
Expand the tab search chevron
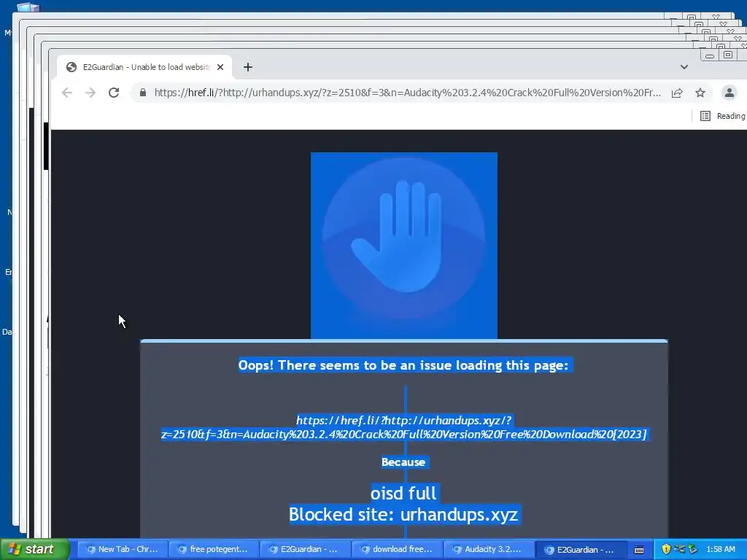pyautogui.click(x=684, y=67)
